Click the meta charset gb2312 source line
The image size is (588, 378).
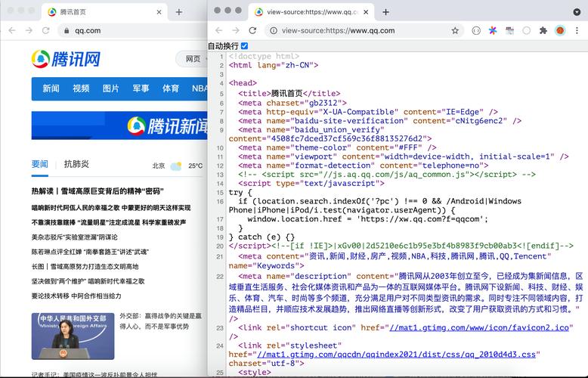pyautogui.click(x=292, y=103)
